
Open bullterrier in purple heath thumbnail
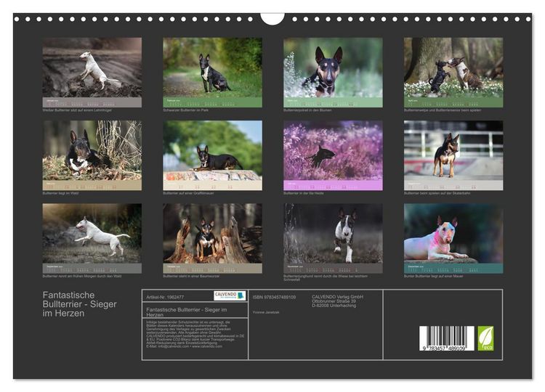click(x=333, y=155)
